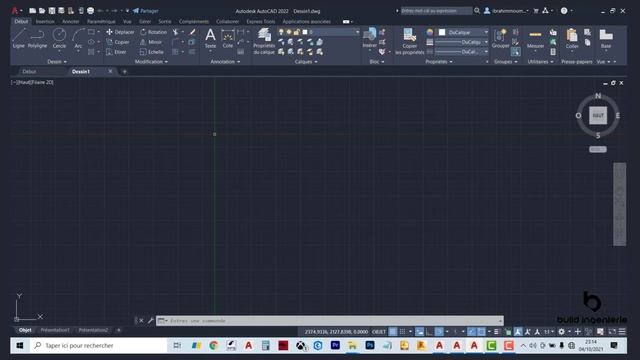This screenshot has height=360, width=640.
Task: Toggle drawing grid display in status bar
Action: 393,332
